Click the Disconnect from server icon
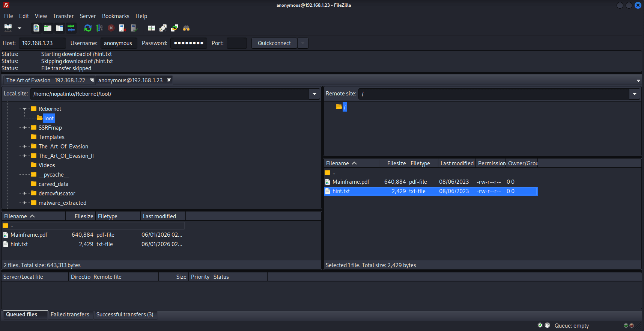Viewport: 644px width, 331px height. [123, 28]
